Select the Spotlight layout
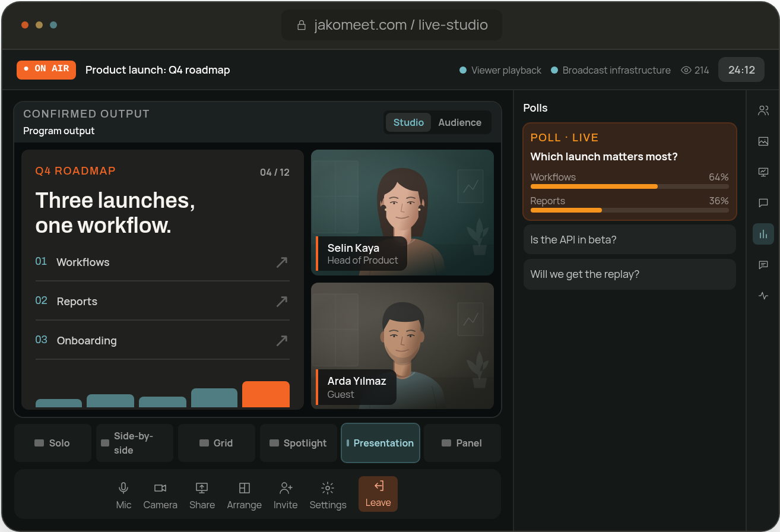This screenshot has height=532, width=780. pyautogui.click(x=299, y=443)
